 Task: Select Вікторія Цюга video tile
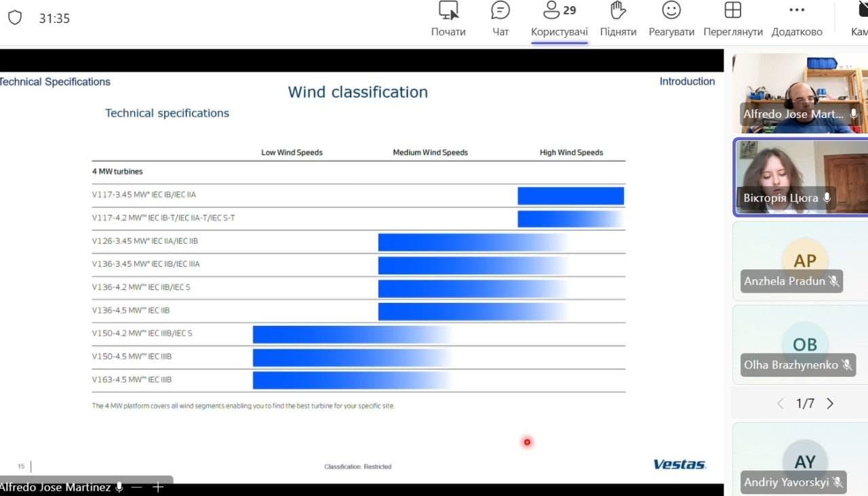(x=802, y=177)
